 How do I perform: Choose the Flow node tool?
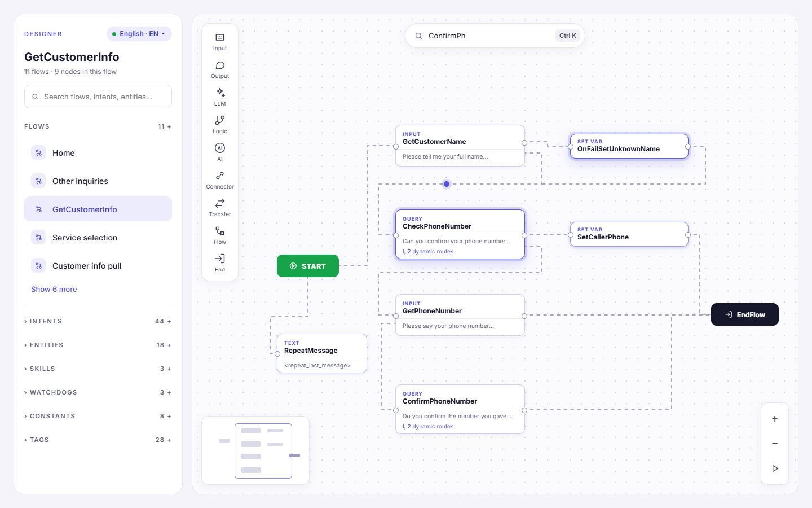click(x=220, y=235)
